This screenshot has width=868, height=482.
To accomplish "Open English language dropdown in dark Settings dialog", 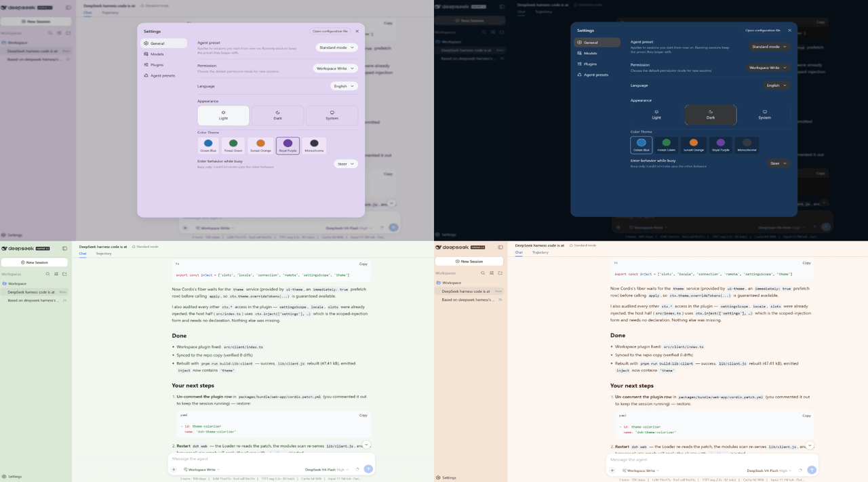I will 776,85.
